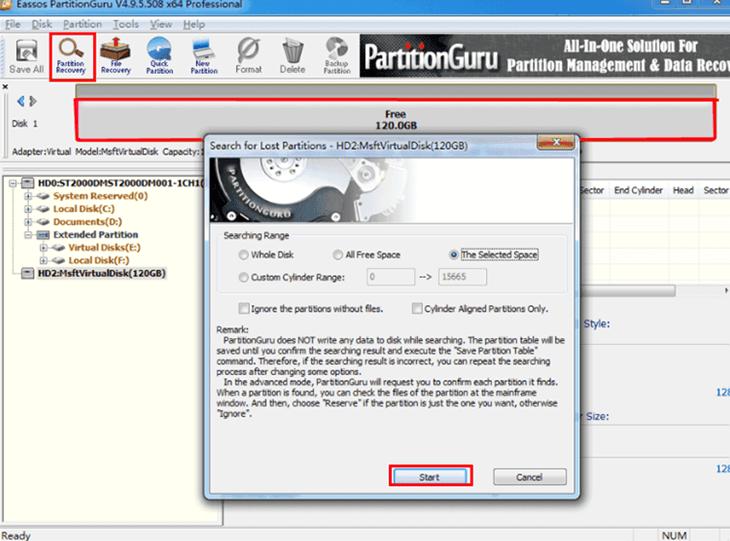The image size is (730, 541).
Task: Close the disk map panel with the small x
Action: 5,87
